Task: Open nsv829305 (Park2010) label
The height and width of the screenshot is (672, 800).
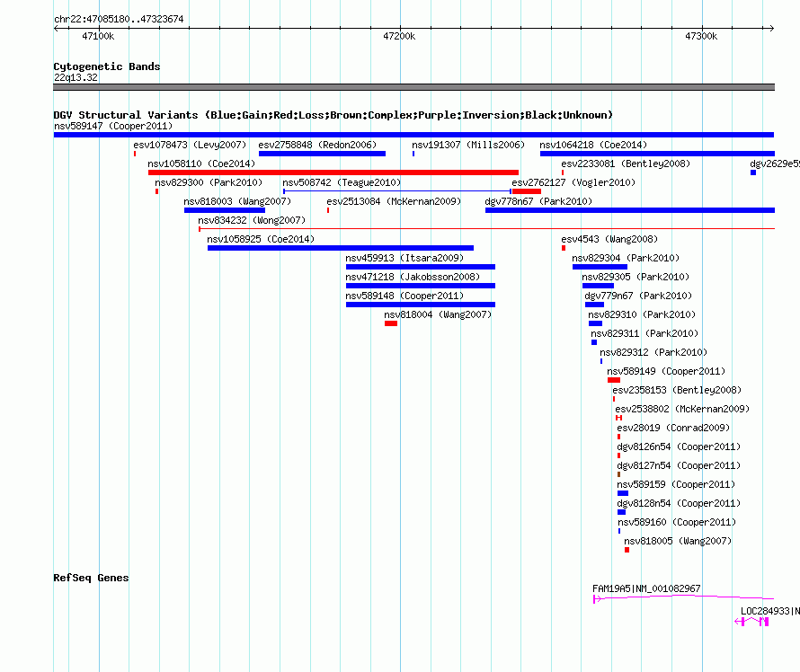Action: pyautogui.click(x=636, y=277)
